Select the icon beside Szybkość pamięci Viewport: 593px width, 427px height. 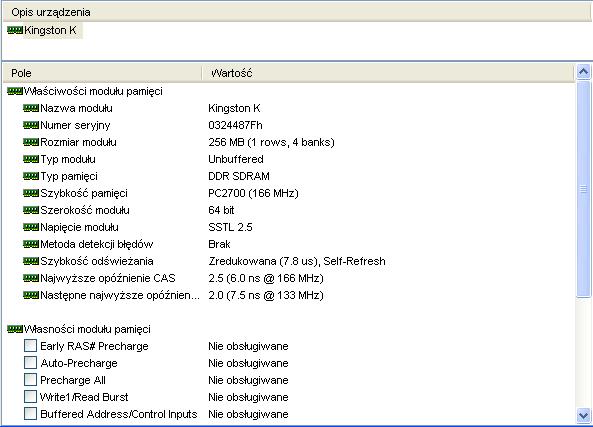click(x=31, y=193)
